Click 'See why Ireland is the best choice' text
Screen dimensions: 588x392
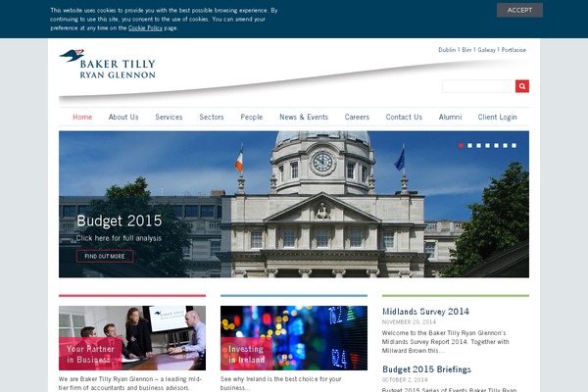coord(281,383)
